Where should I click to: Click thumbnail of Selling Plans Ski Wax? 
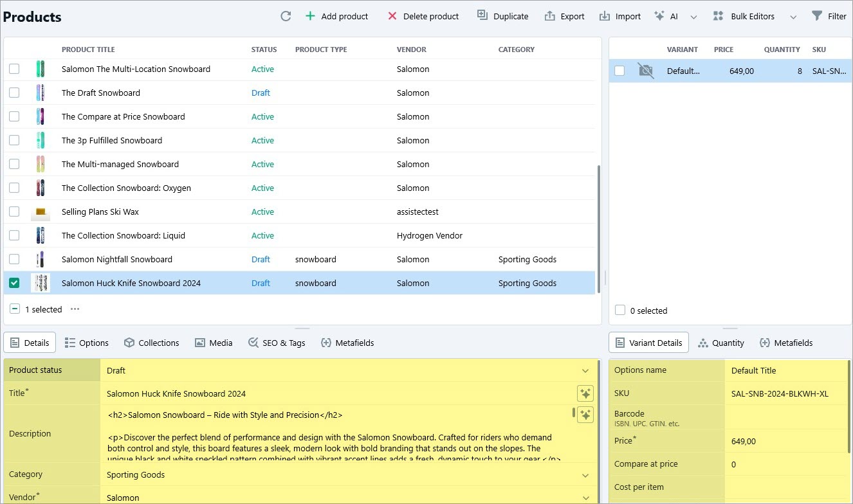[41, 212]
